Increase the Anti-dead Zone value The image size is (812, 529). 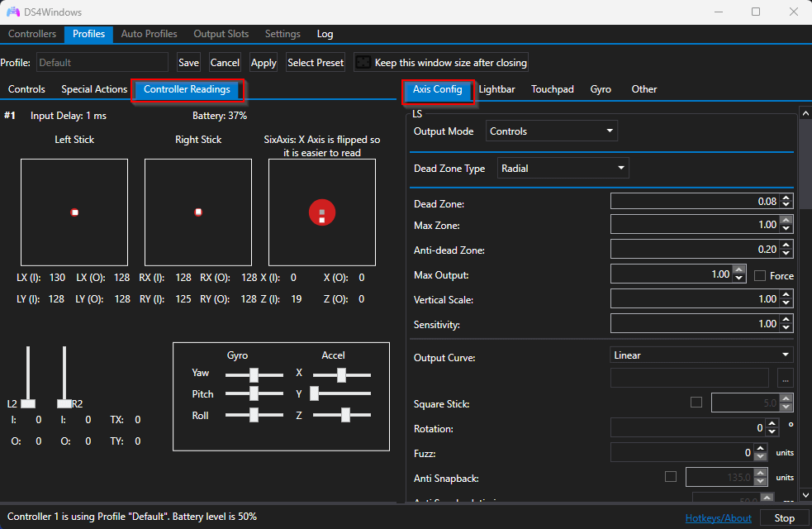786,245
